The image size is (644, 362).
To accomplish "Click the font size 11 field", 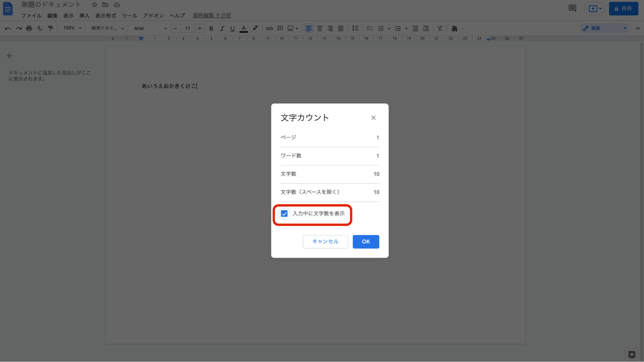I will coord(187,28).
